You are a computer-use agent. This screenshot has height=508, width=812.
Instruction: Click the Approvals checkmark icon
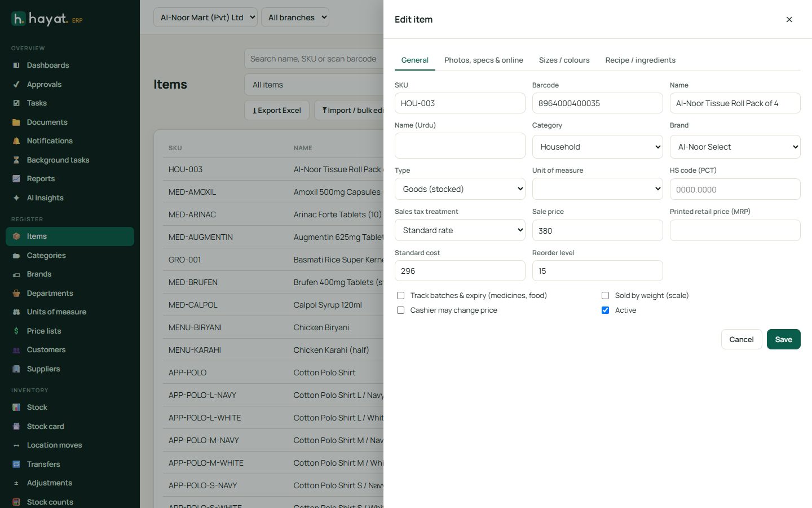tap(16, 85)
